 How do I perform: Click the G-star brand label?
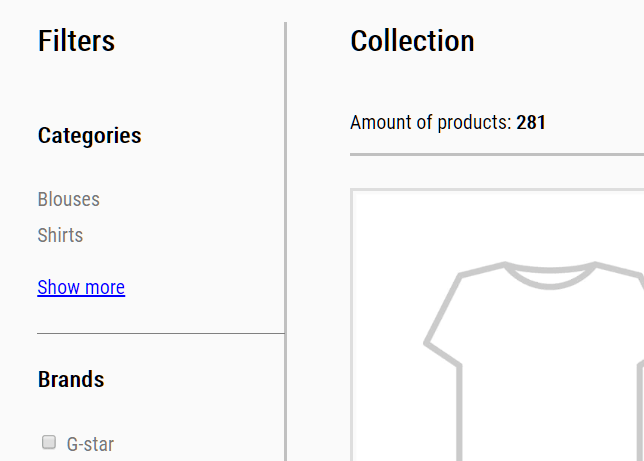[x=90, y=444]
